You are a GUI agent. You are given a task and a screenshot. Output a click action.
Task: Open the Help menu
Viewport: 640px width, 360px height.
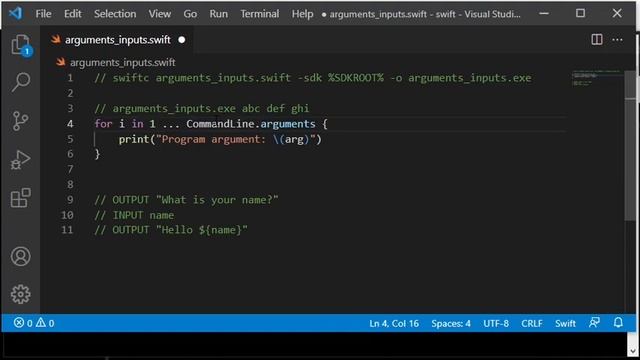302,14
